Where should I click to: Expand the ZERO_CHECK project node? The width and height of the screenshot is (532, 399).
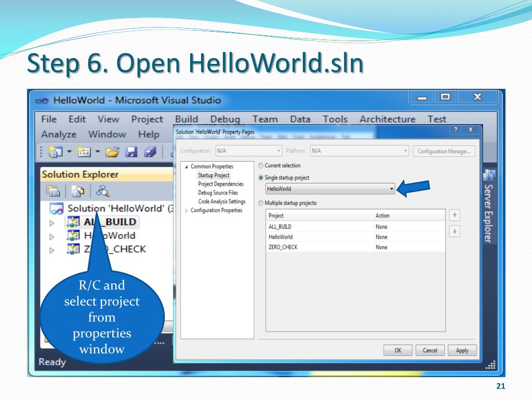tap(52, 250)
